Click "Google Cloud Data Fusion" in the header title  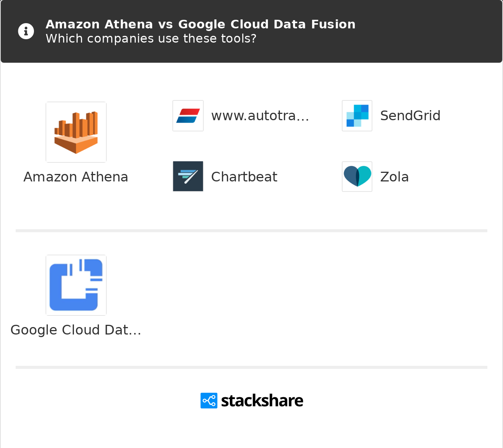tap(267, 24)
